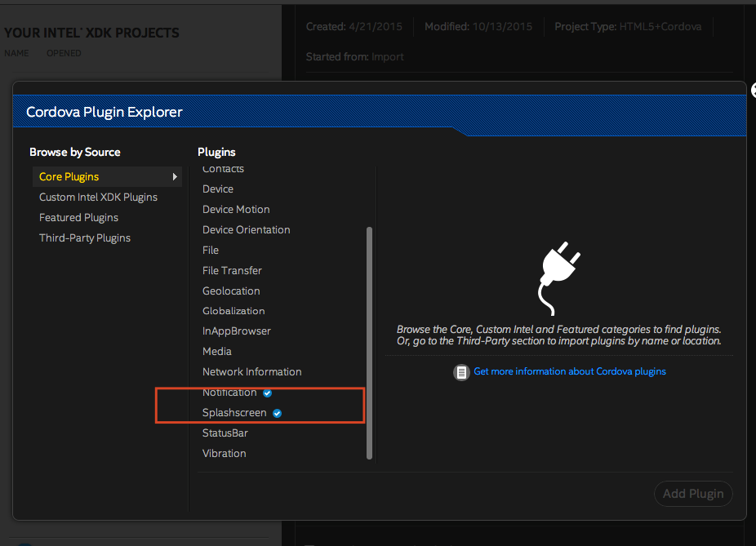
Task: Select Featured Plugins source
Action: click(78, 218)
